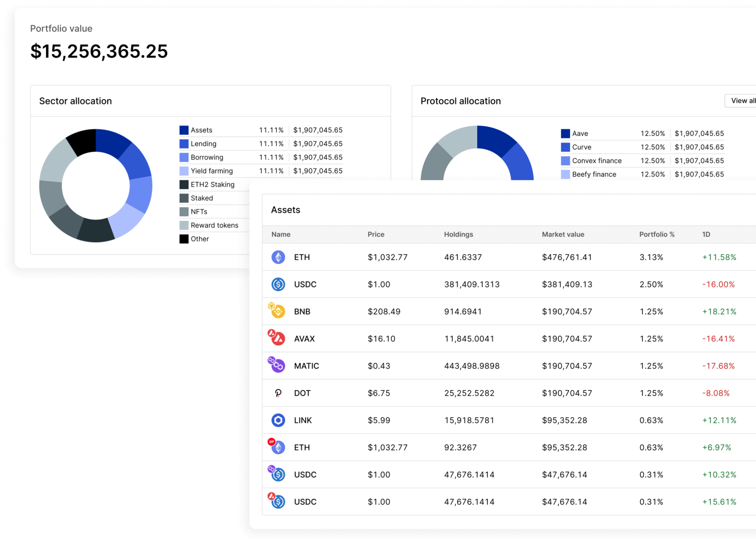Click the Protocol allocation title
Viewport: 756px width, 544px height.
click(x=461, y=101)
